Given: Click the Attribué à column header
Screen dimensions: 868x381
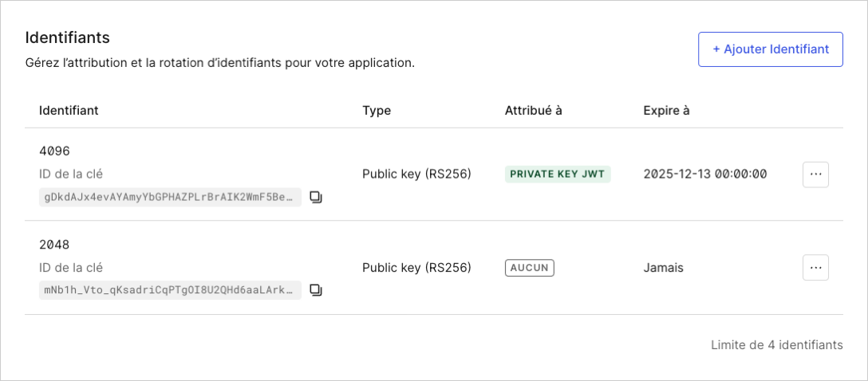Looking at the screenshot, I should coord(533,110).
